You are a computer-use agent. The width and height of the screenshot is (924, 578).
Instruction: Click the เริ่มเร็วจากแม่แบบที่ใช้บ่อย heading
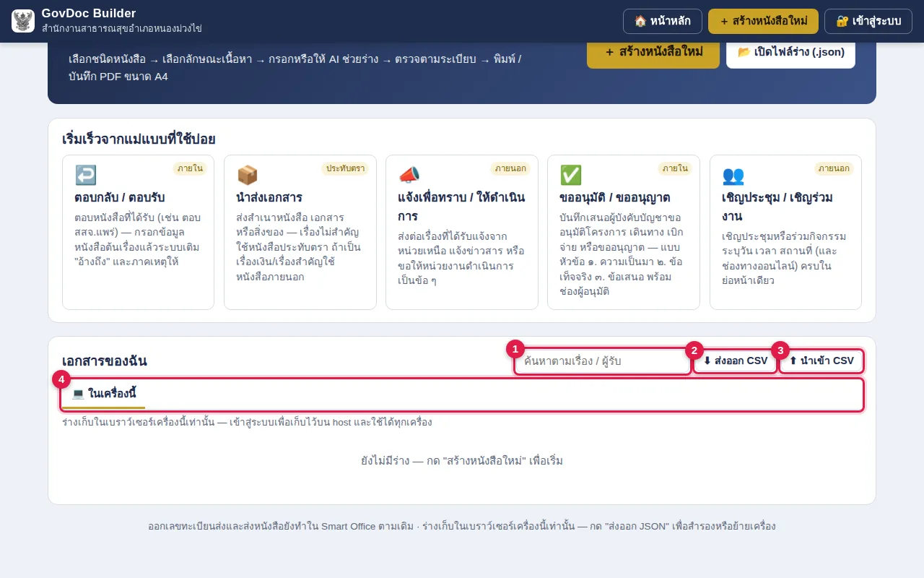click(139, 139)
